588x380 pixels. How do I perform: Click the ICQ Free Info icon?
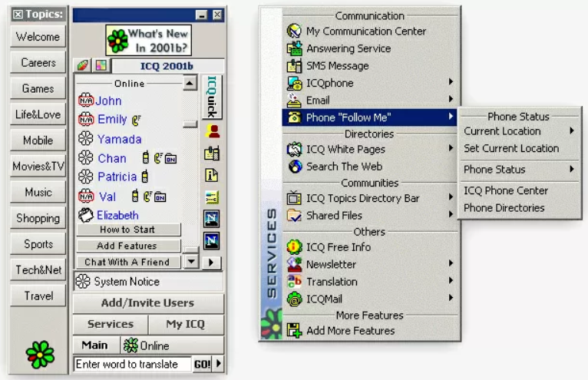[x=294, y=247]
